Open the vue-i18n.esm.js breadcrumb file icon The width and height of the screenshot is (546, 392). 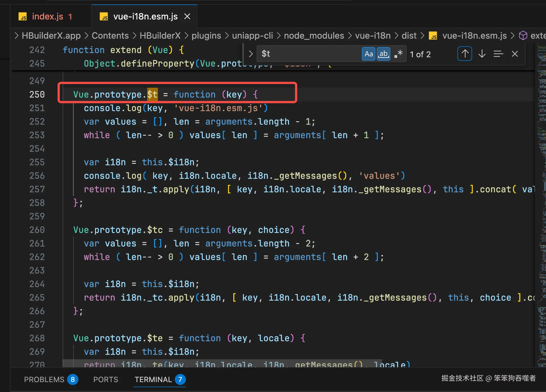point(433,36)
